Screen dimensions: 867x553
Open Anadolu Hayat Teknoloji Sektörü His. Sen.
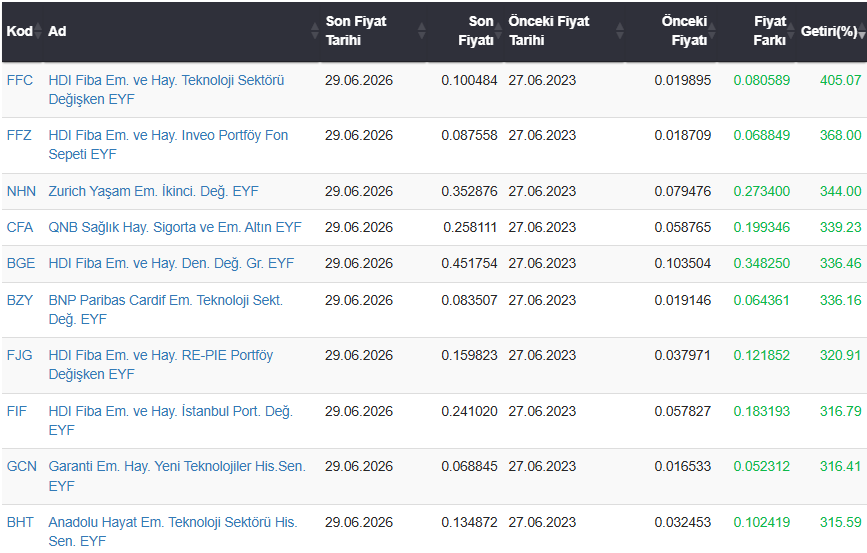click(173, 531)
